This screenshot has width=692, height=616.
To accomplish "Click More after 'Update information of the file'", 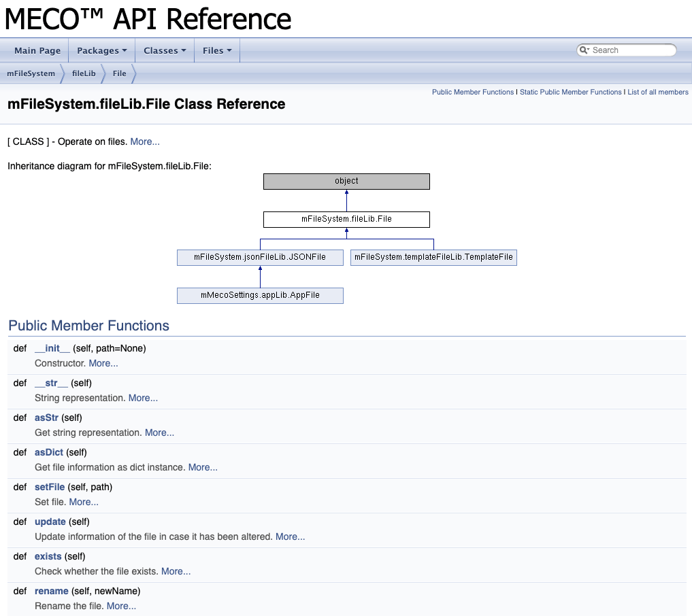I will point(291,536).
